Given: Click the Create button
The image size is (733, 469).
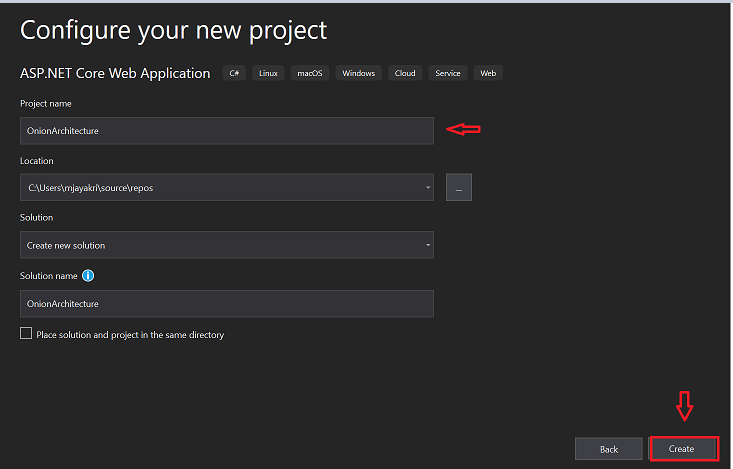Looking at the screenshot, I should [x=684, y=449].
